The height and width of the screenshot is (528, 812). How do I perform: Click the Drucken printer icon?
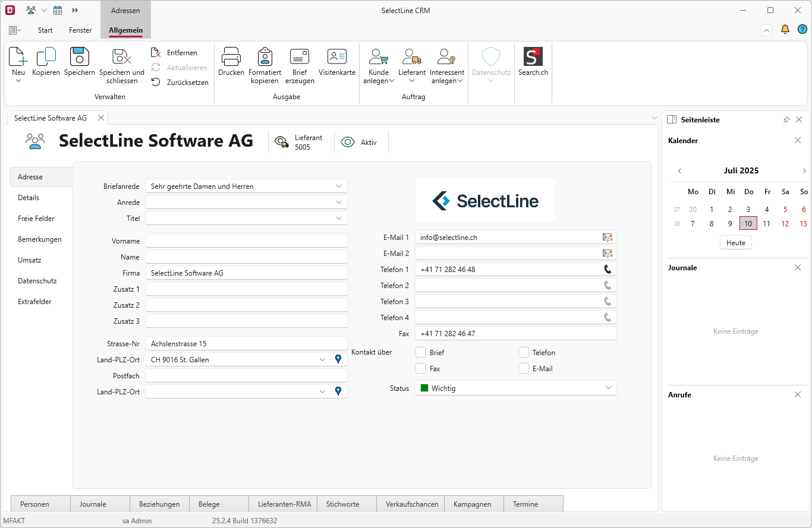(x=231, y=56)
